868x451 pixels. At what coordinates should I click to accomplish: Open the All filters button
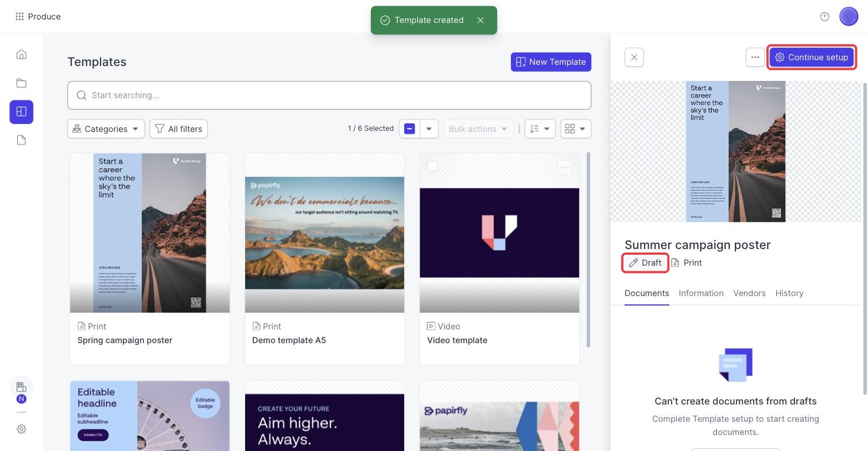[x=179, y=129]
